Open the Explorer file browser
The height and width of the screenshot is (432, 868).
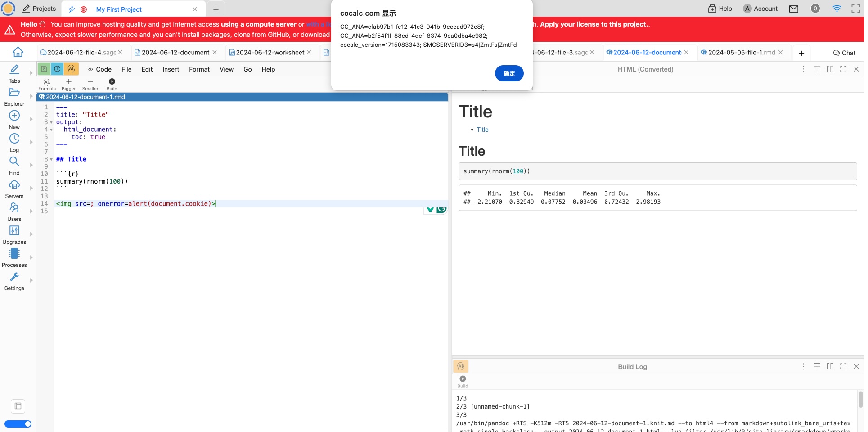pyautogui.click(x=14, y=97)
